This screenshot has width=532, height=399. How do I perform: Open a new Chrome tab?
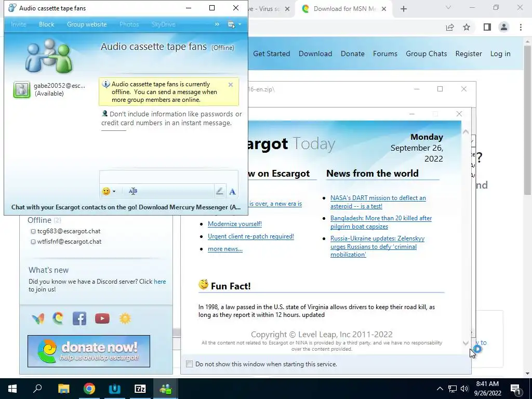coord(403,9)
